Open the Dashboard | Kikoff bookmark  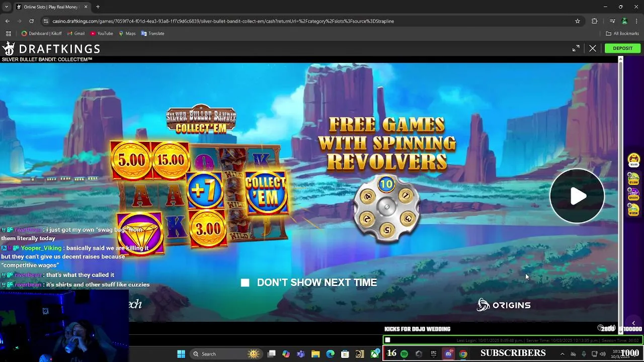pyautogui.click(x=42, y=34)
